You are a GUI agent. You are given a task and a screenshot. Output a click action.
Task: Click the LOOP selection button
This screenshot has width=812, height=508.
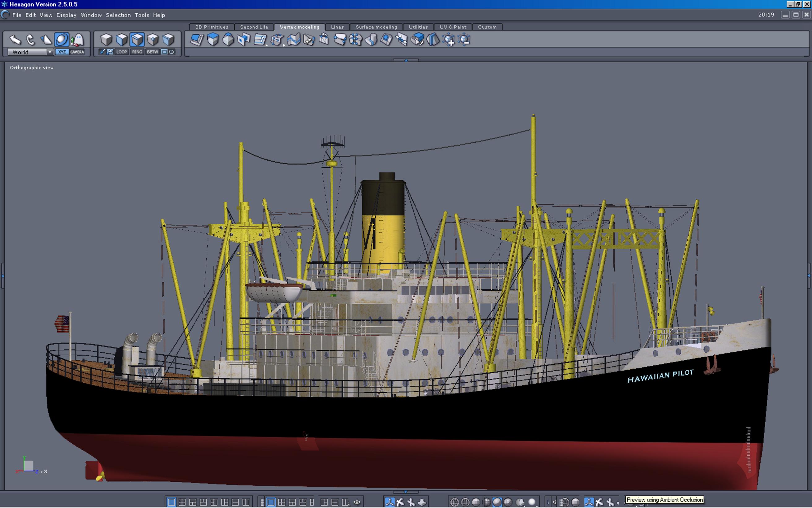tap(122, 52)
